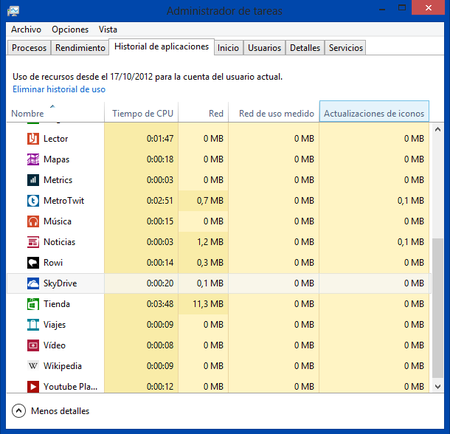
Task: Select the Rowi row name
Action: click(x=53, y=263)
